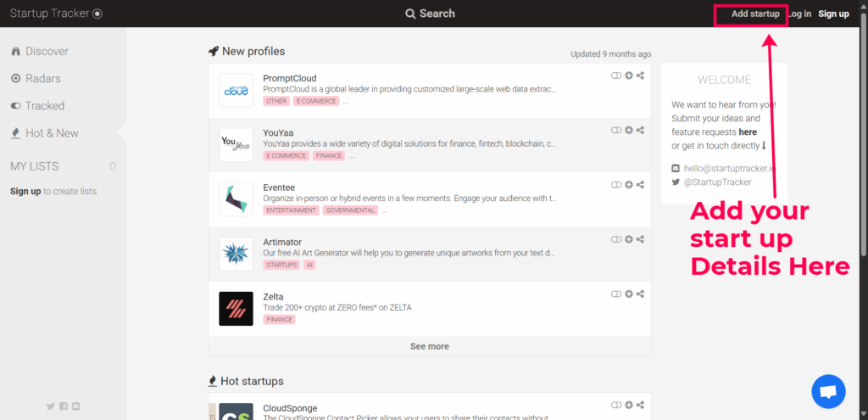Share the Artimator profile
The width and height of the screenshot is (868, 420).
click(x=640, y=239)
